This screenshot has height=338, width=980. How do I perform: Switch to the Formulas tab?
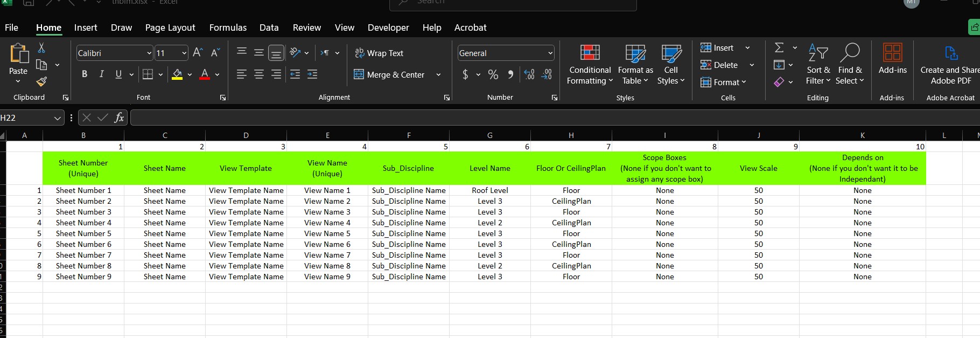pyautogui.click(x=228, y=27)
